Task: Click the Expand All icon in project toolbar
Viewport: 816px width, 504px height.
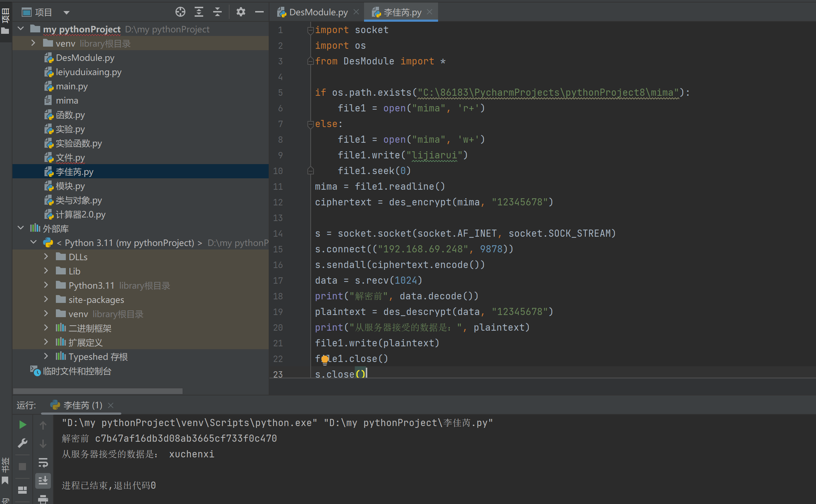Action: (x=199, y=12)
